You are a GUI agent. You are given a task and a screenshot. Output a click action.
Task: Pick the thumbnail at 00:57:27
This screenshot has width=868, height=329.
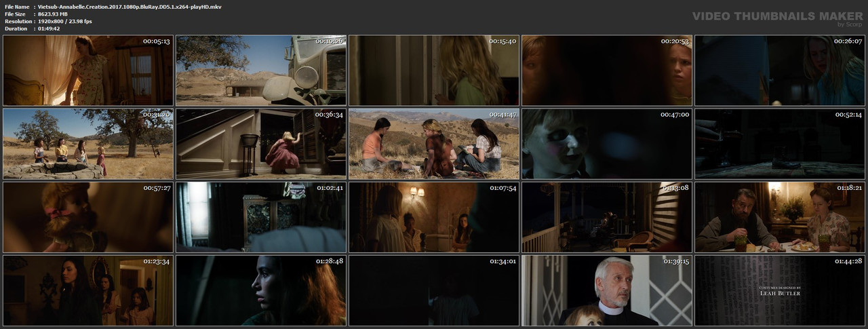pos(88,216)
